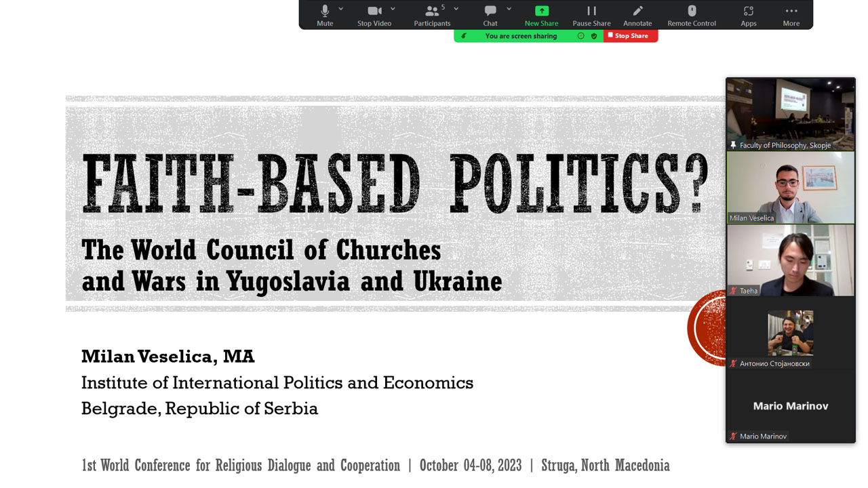The width and height of the screenshot is (868, 488).
Task: Open Remote Control mouse option
Action: point(692,15)
